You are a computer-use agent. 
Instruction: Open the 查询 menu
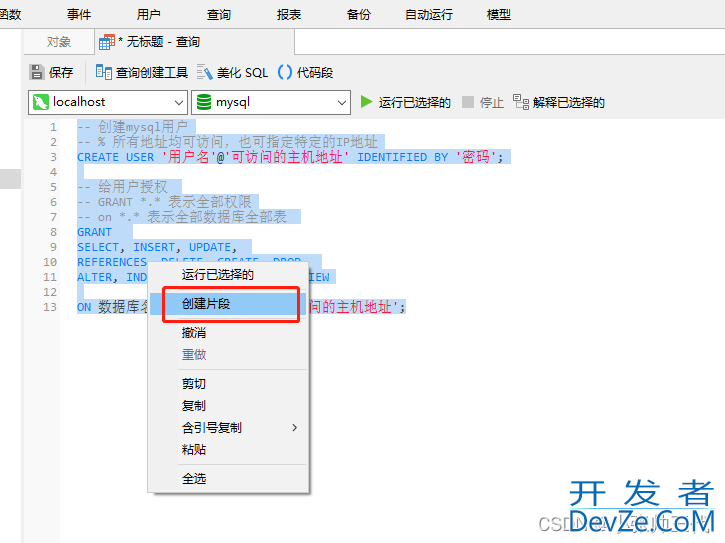click(219, 15)
